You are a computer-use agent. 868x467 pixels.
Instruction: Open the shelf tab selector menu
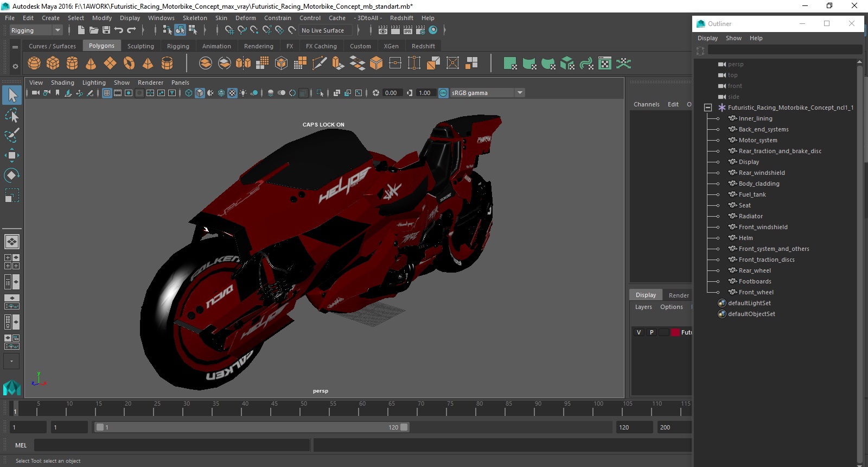[x=15, y=47]
